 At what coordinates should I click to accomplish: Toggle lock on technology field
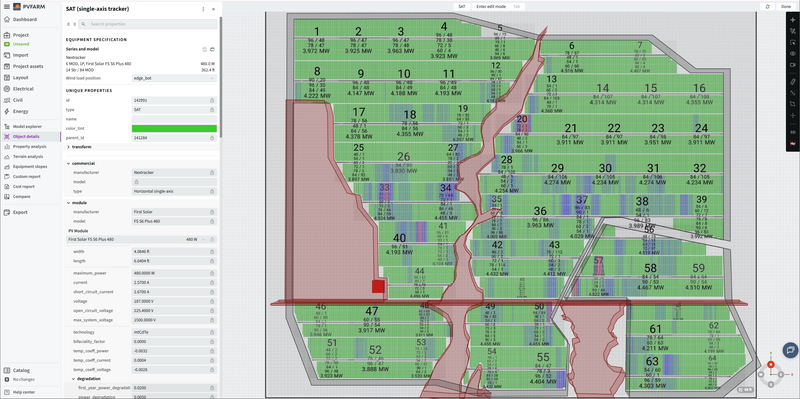pyautogui.click(x=212, y=332)
